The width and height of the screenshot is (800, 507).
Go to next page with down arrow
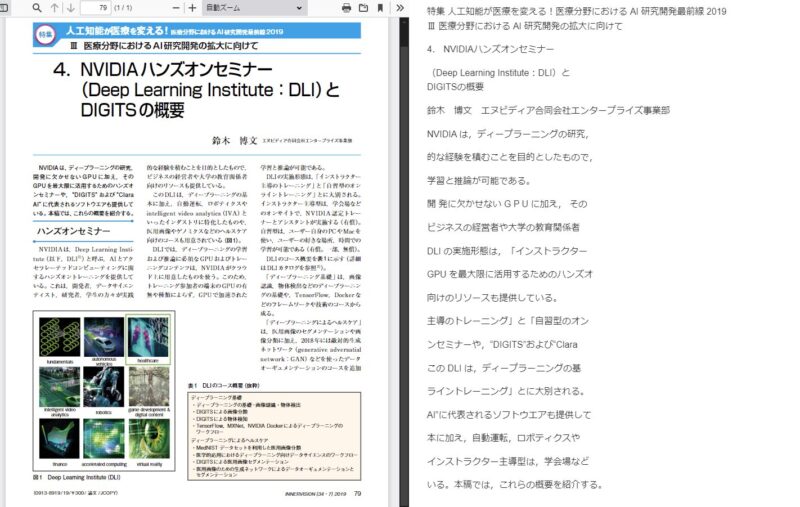pos(70,8)
